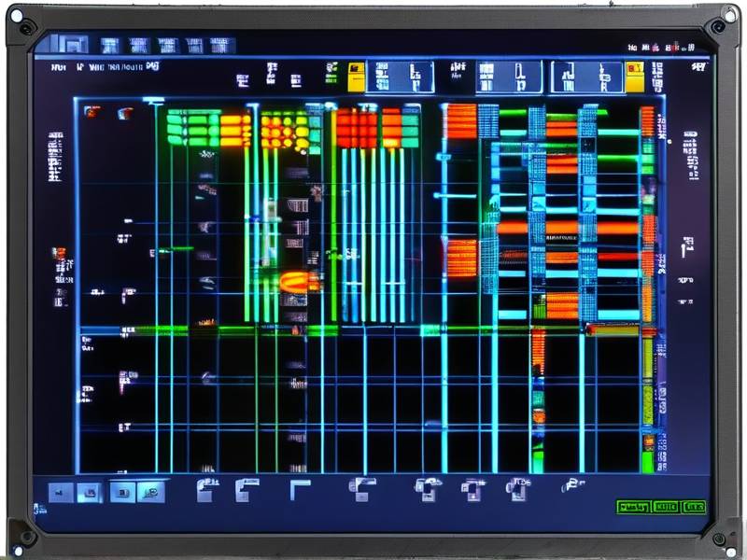Click the first yellow square icon in top toolbar
Screen dimensions: 747x560
tap(356, 77)
